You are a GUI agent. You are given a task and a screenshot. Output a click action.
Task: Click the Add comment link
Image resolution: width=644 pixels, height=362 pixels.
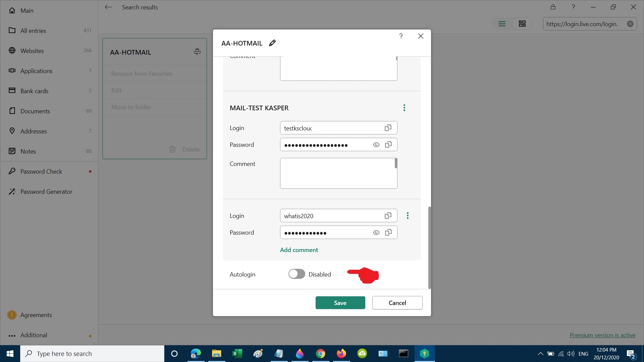click(x=299, y=250)
